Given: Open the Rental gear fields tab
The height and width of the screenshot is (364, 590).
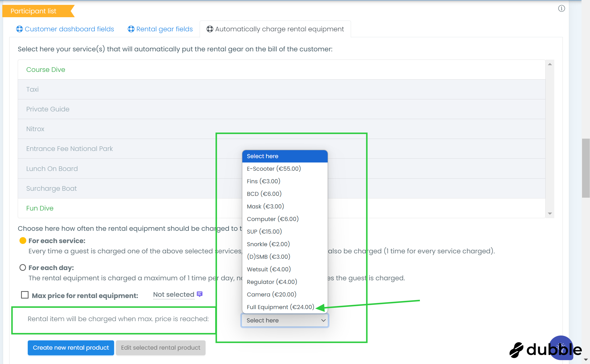Looking at the screenshot, I should pyautogui.click(x=164, y=29).
